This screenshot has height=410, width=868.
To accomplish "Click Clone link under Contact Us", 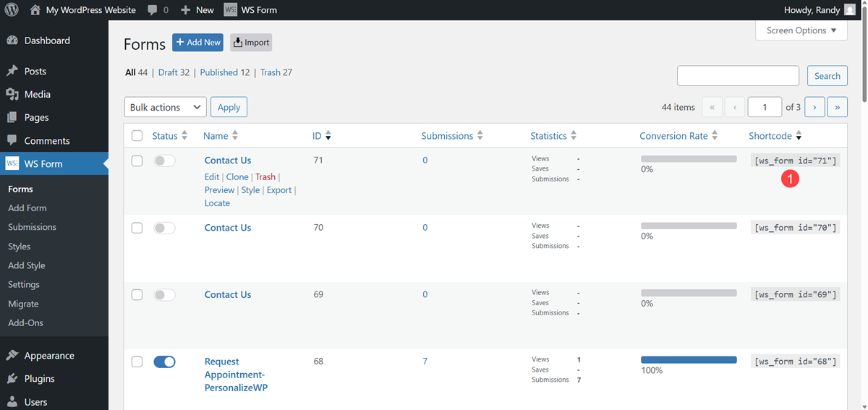I will (237, 176).
